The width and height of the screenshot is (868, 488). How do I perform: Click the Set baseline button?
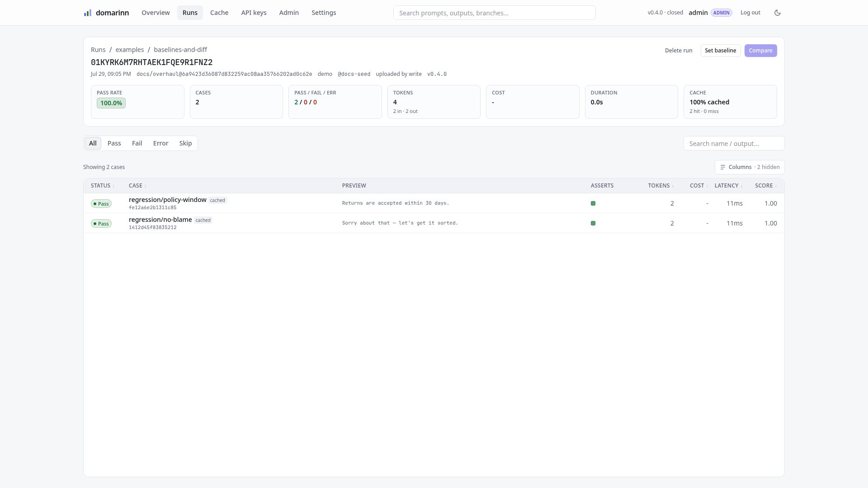(x=721, y=51)
